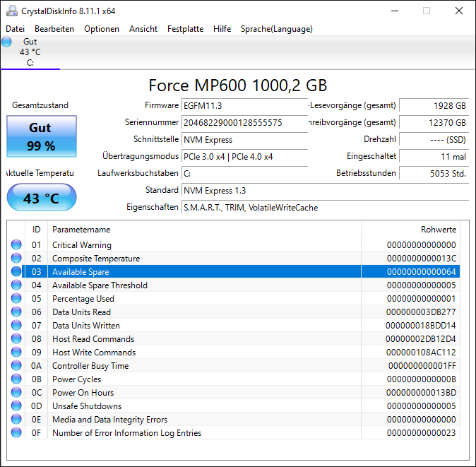Click the Eigenschaften field with S.M.A.R.T., TRIM
Viewport: 476px width, 467px height.
tap(326, 208)
